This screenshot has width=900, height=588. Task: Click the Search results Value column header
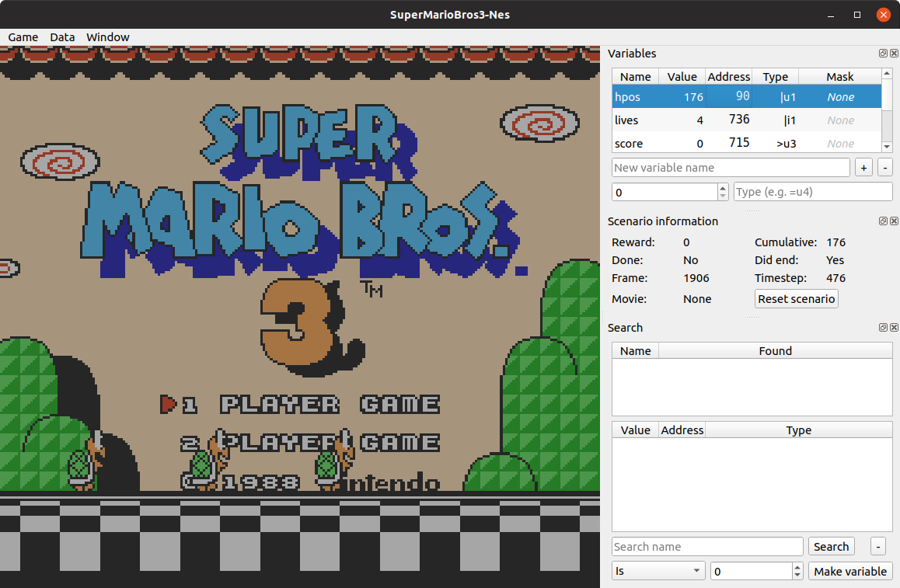636,430
